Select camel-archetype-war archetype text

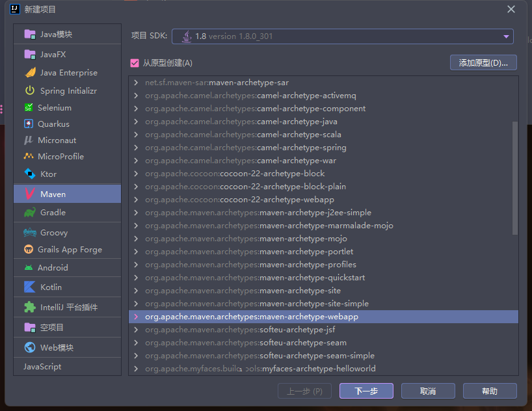(297, 161)
